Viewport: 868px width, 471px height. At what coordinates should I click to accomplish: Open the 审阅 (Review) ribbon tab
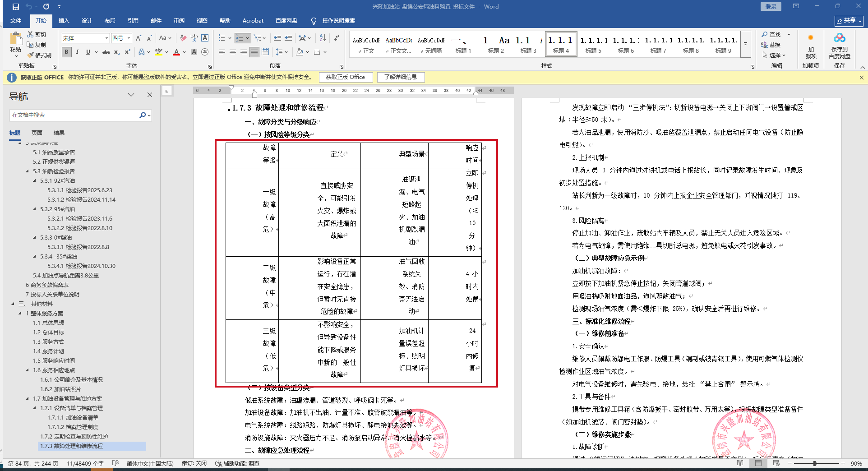tap(179, 21)
